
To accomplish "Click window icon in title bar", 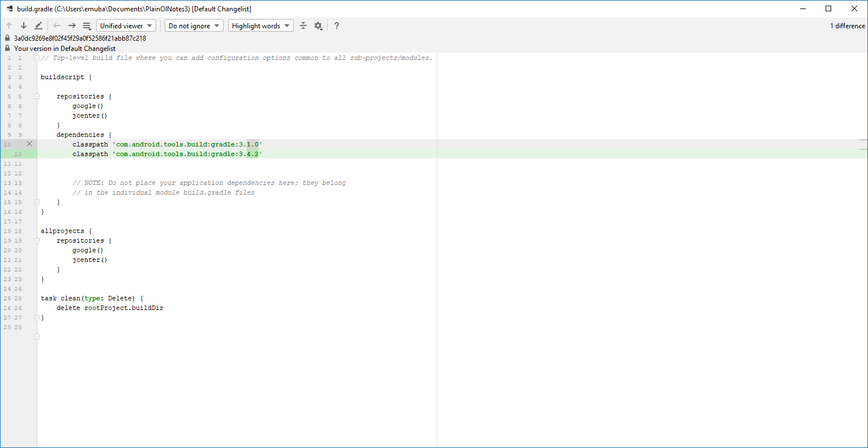I will [9, 8].
